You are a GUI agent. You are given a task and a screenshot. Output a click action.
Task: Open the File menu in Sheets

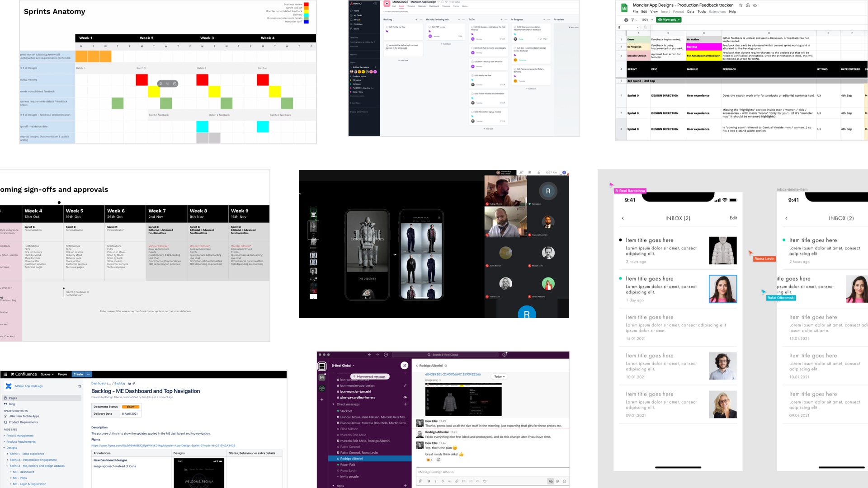(635, 12)
